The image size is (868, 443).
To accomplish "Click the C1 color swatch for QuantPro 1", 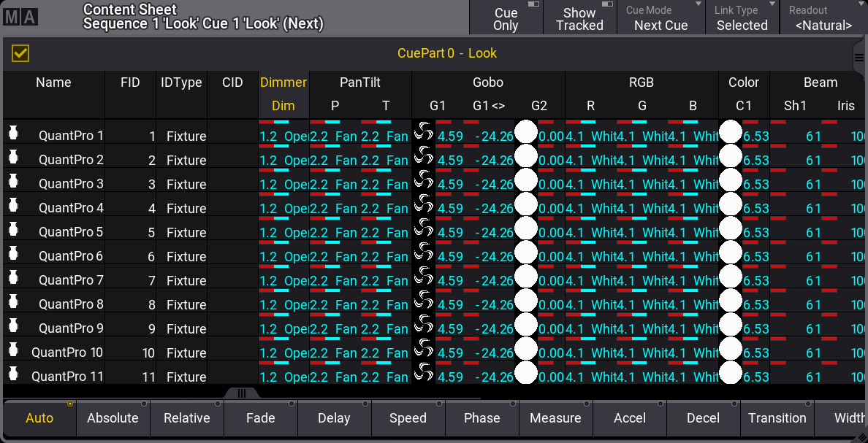I will tap(730, 131).
